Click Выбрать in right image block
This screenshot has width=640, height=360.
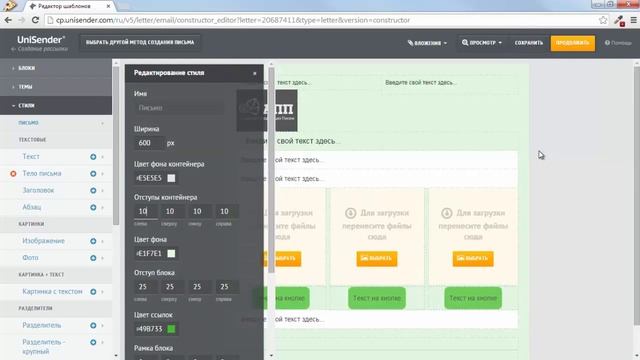473,258
